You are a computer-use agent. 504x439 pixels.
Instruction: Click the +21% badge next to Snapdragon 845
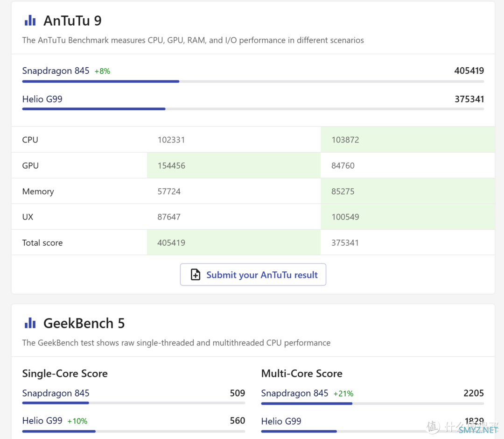point(343,393)
